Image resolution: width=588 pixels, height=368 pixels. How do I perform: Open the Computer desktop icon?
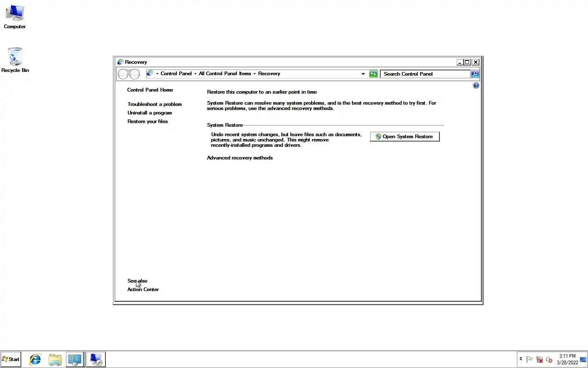[15, 17]
